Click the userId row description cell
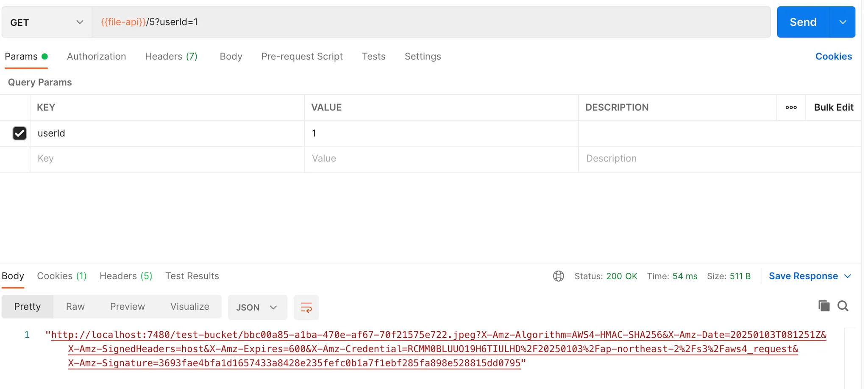868x389 pixels. coord(720,133)
